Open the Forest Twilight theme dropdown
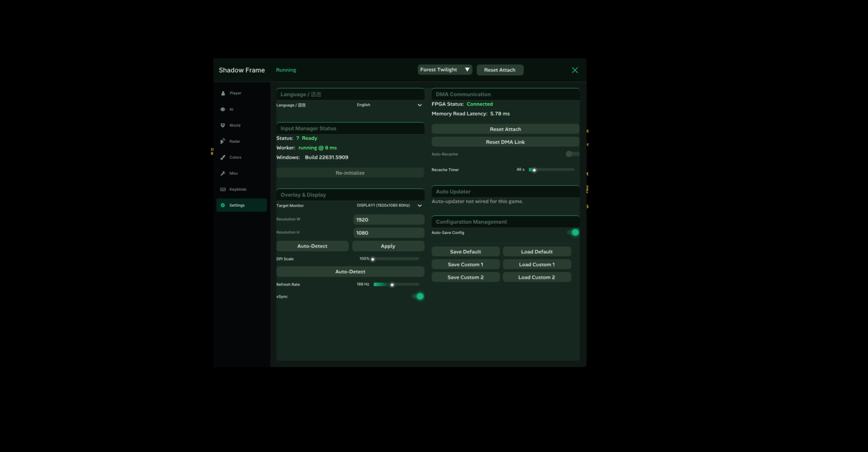The image size is (868, 452). point(444,70)
